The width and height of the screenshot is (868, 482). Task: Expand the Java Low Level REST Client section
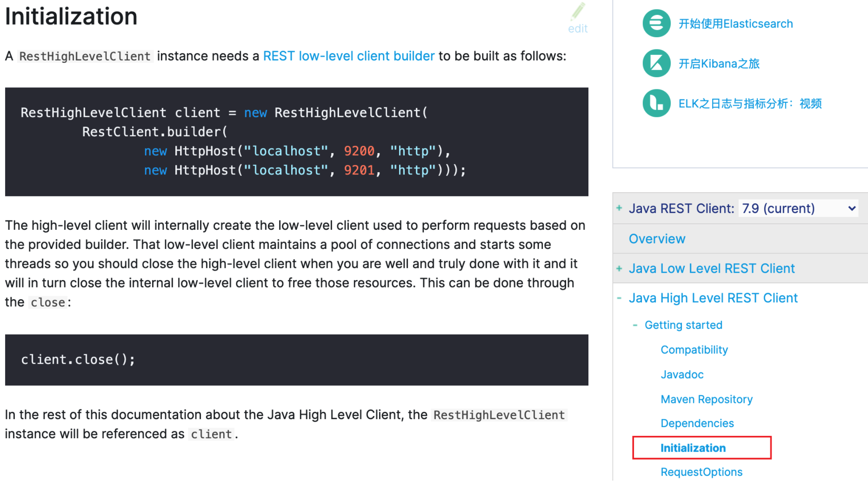(619, 268)
